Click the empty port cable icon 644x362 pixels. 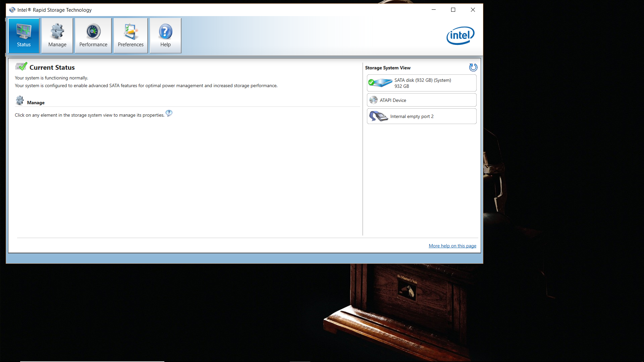point(378,116)
